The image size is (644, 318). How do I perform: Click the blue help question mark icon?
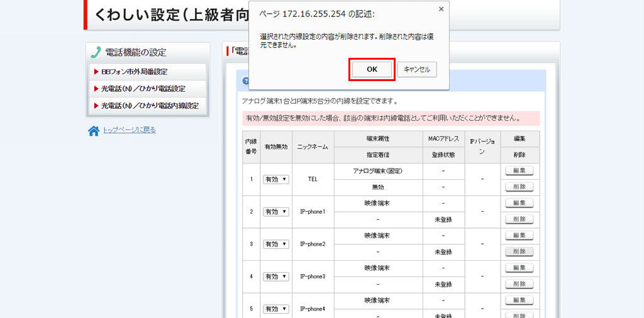coord(245,81)
